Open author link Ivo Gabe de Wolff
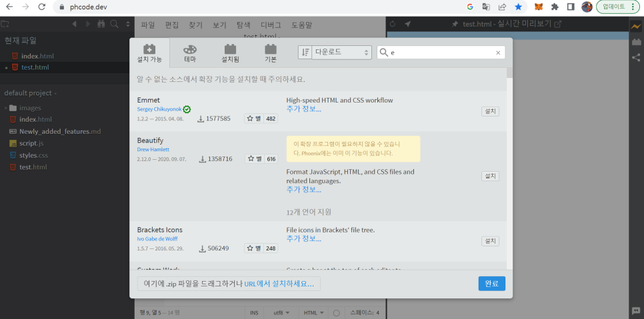Viewport: 644px width, 319px height. 157,238
